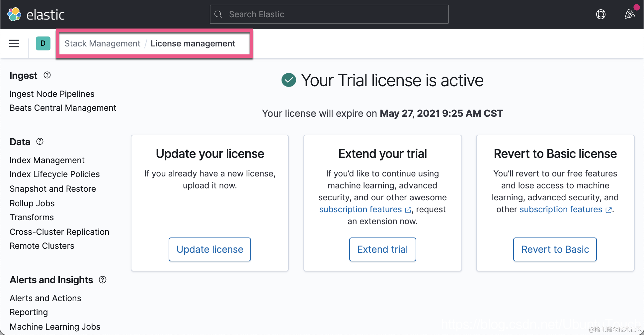The height and width of the screenshot is (335, 644).
Task: Open Remote Clusters
Action: (42, 246)
